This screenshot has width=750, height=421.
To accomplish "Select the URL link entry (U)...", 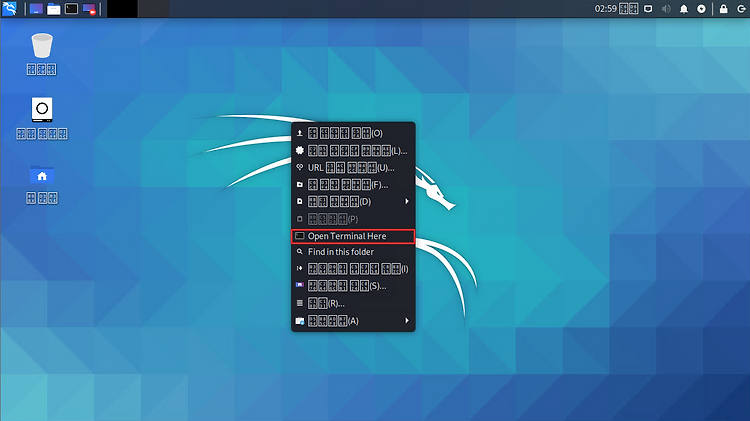I will coord(353,167).
